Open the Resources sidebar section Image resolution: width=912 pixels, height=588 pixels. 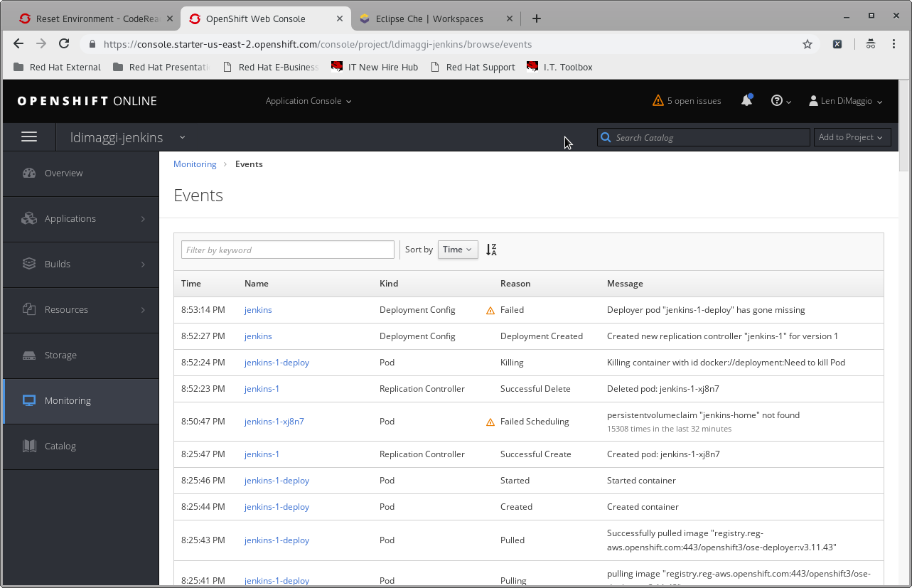click(66, 309)
